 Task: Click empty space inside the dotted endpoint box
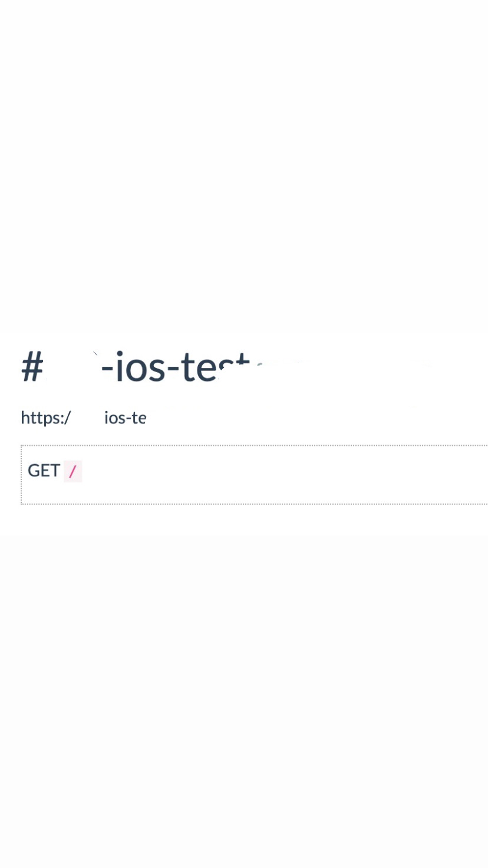(265, 475)
